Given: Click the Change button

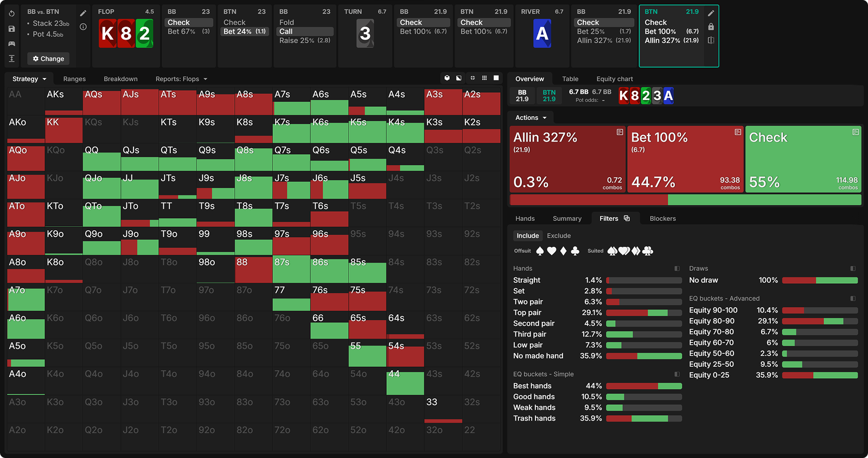Looking at the screenshot, I should pyautogui.click(x=48, y=59).
